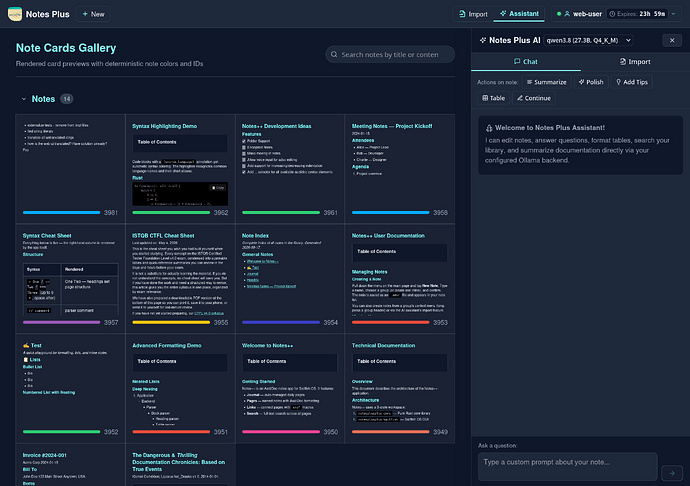Viewport: 690px width, 486px height.
Task: Click the Import icon in the header bar
Action: pyautogui.click(x=462, y=14)
